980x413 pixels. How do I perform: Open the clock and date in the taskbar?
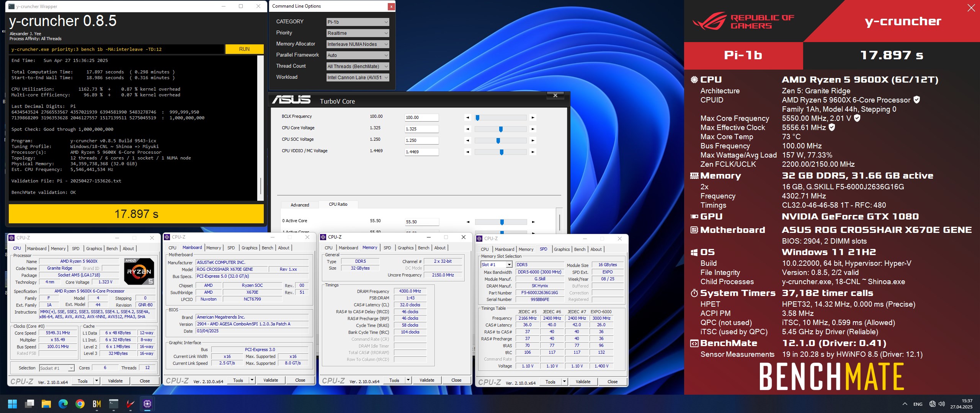coord(962,404)
